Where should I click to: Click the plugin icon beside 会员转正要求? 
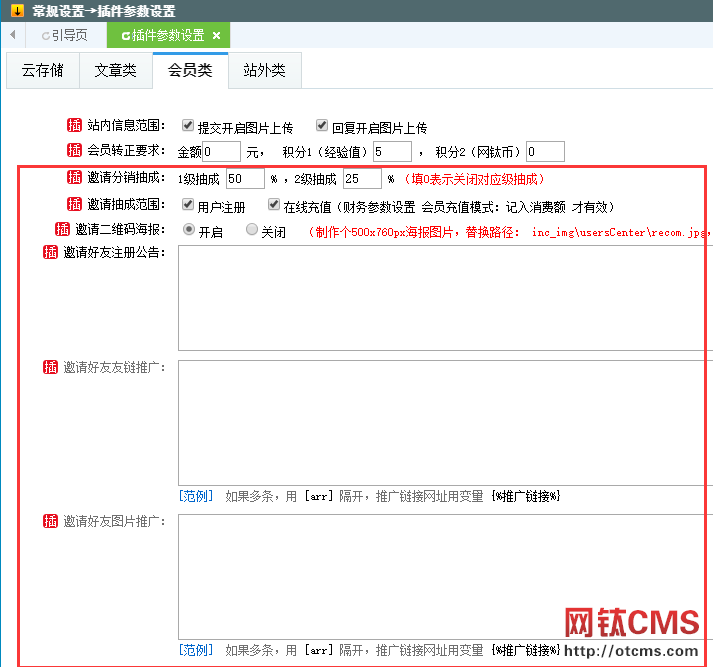74,151
